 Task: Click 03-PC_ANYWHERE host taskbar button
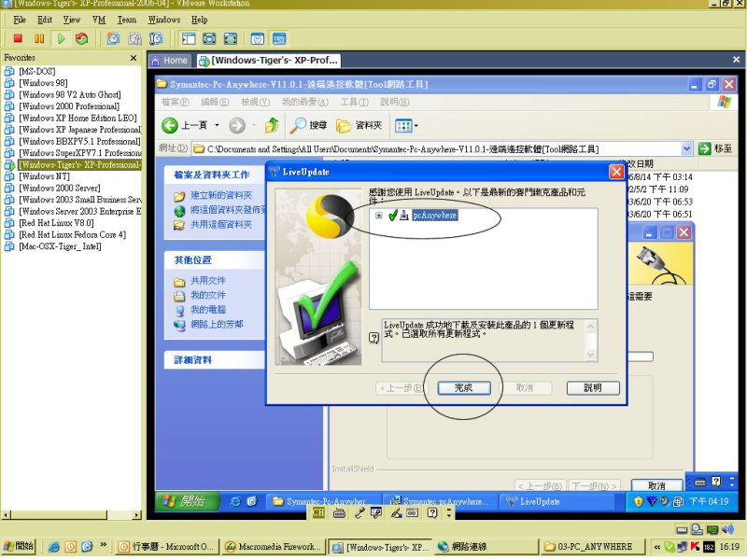tap(592, 547)
